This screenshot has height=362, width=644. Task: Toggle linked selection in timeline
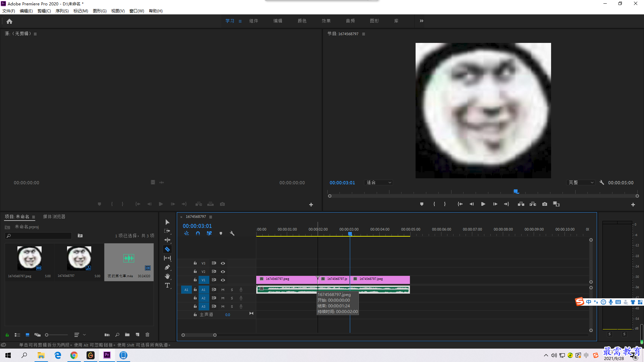pyautogui.click(x=209, y=233)
